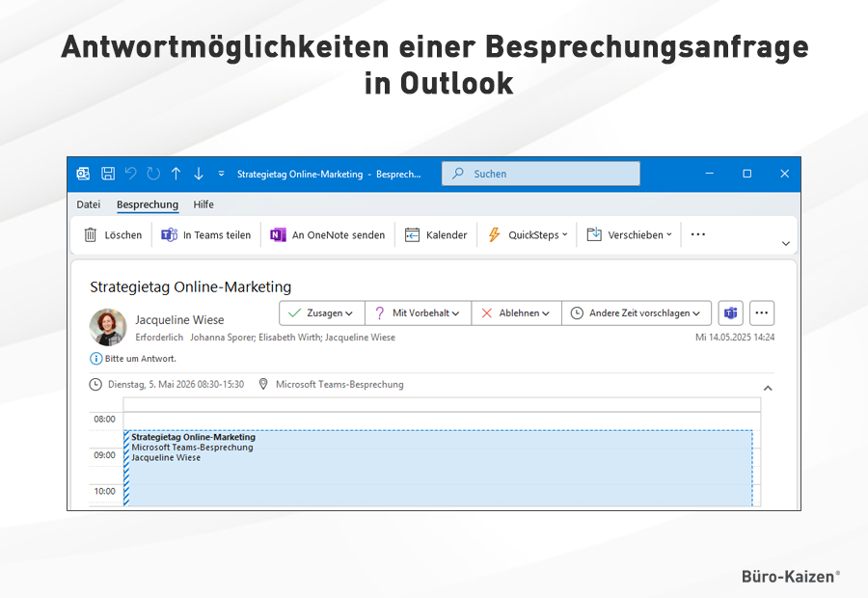Click the received timestamp Mi 14.05.2025 14:24

tap(735, 338)
